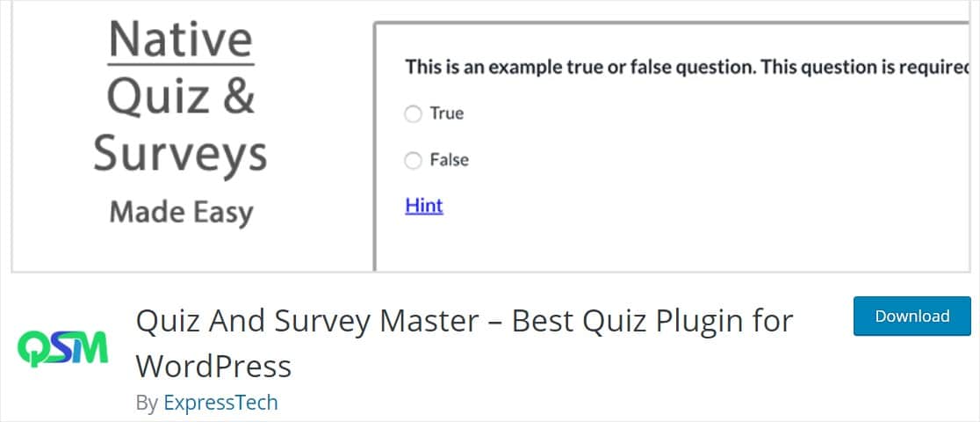Click the True answer label text
Screen dimensions: 980x422
tap(447, 113)
